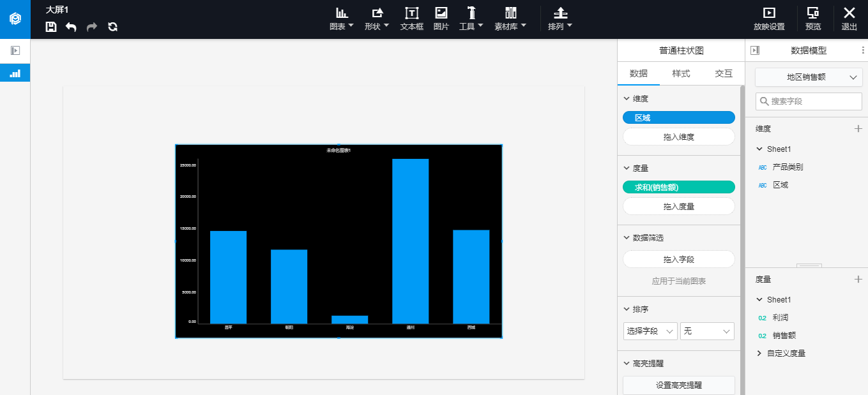Collapse the 数据模型 panel toggle icon
868x395 pixels.
[755, 50]
